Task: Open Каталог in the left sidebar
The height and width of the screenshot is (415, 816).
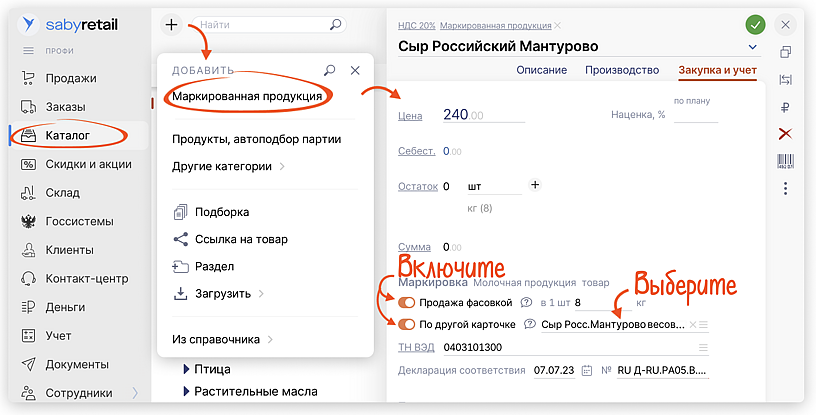Action: tap(68, 135)
